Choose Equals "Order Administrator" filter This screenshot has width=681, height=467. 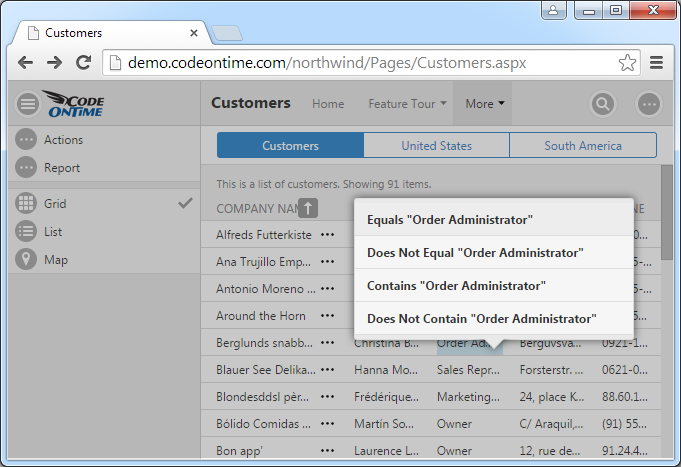pos(494,219)
